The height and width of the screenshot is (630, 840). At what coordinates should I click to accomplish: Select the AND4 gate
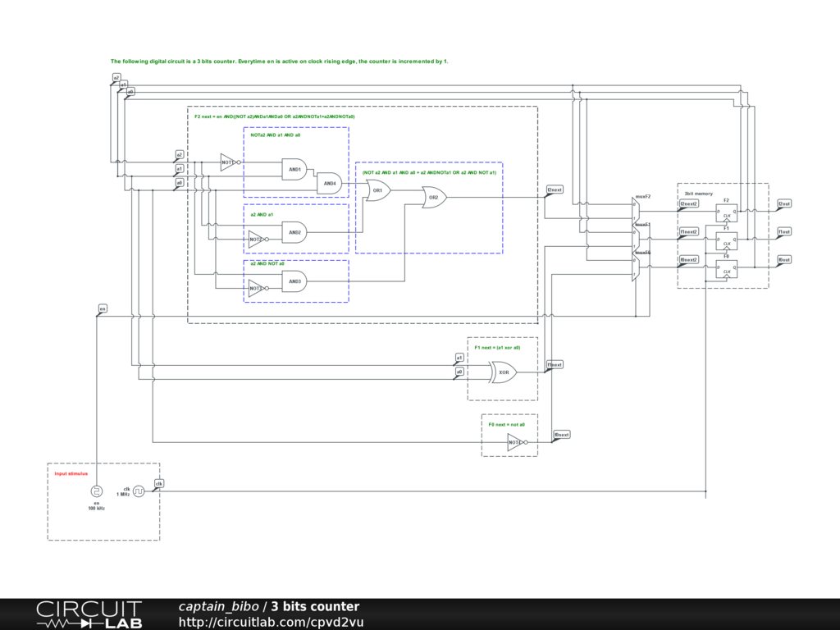pos(330,184)
